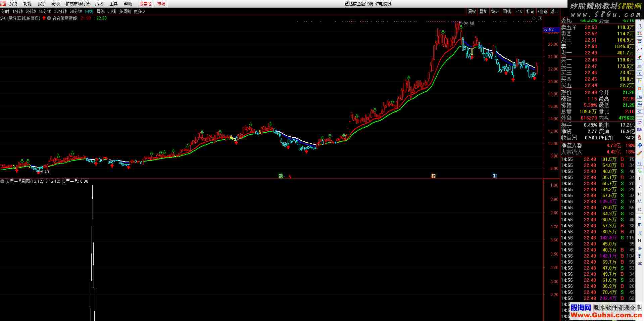Viewport: 644px width, 321px height.
Task: Click the candlestick chart icon in sidebar
Action: (640, 57)
